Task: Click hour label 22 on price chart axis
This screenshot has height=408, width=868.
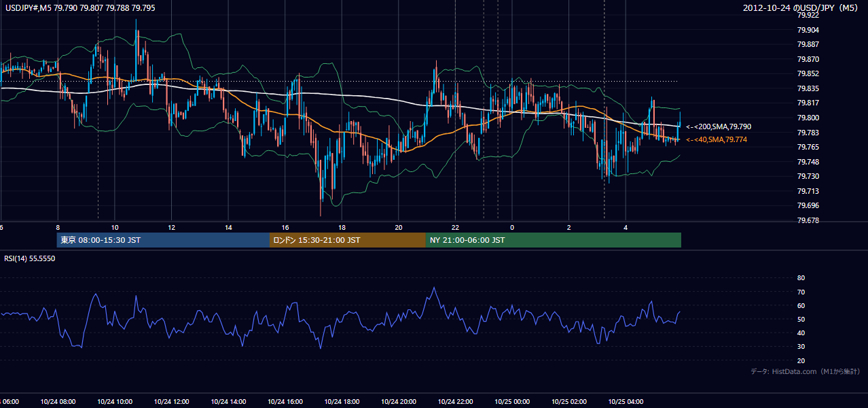Action: [456, 227]
